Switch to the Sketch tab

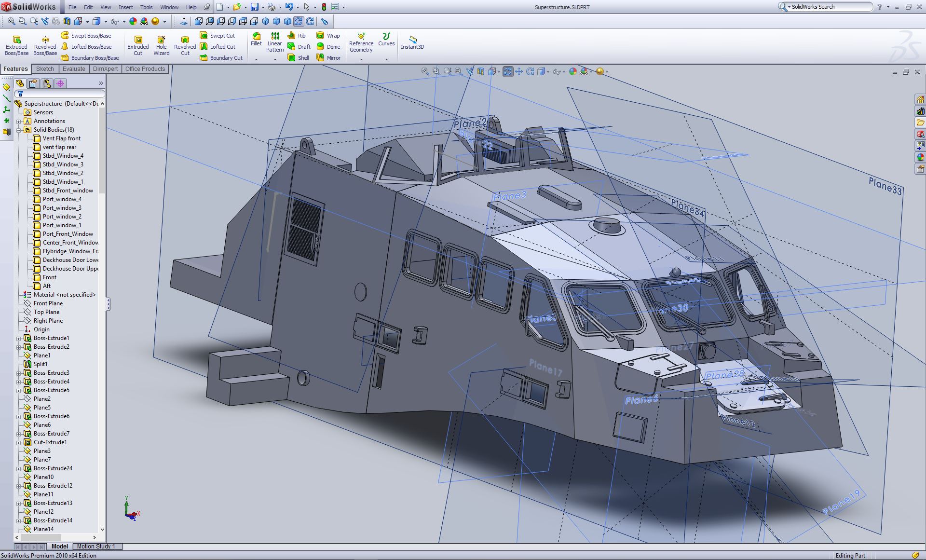45,69
